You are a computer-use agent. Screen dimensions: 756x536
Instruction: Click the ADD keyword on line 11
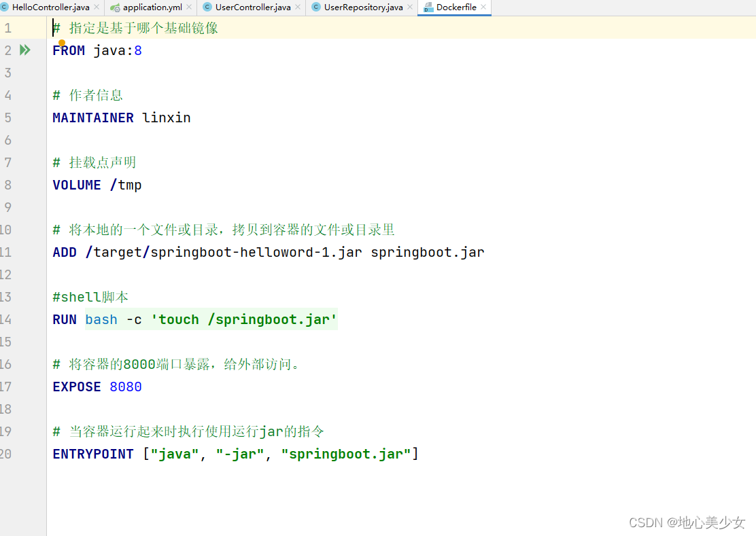tap(65, 252)
